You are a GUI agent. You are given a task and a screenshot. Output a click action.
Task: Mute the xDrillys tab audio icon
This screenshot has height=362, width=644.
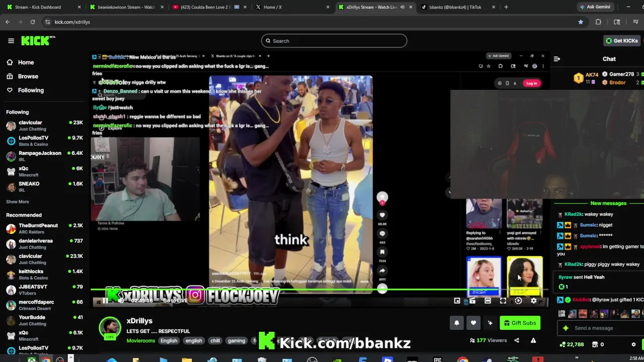click(x=402, y=7)
